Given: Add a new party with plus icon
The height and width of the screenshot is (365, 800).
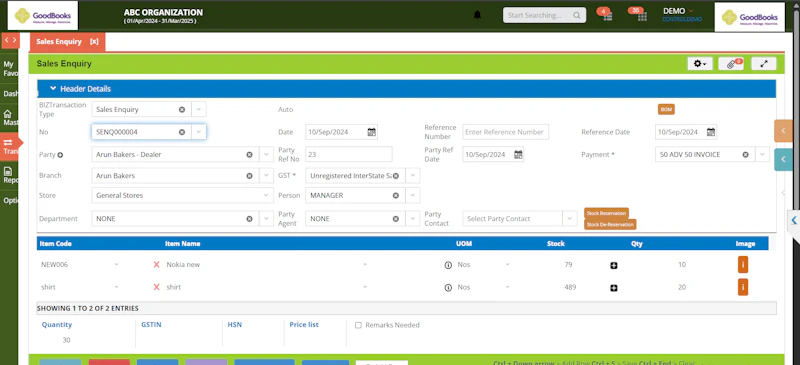Looking at the screenshot, I should (x=60, y=155).
